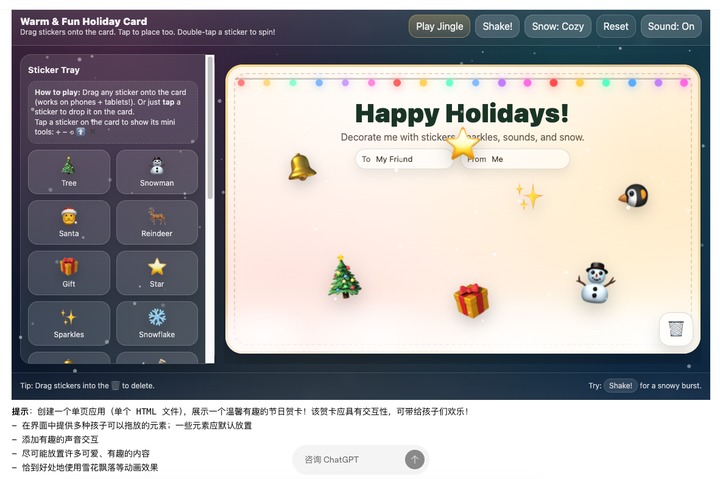Click the sticker tray scrollbar

pos(210,129)
